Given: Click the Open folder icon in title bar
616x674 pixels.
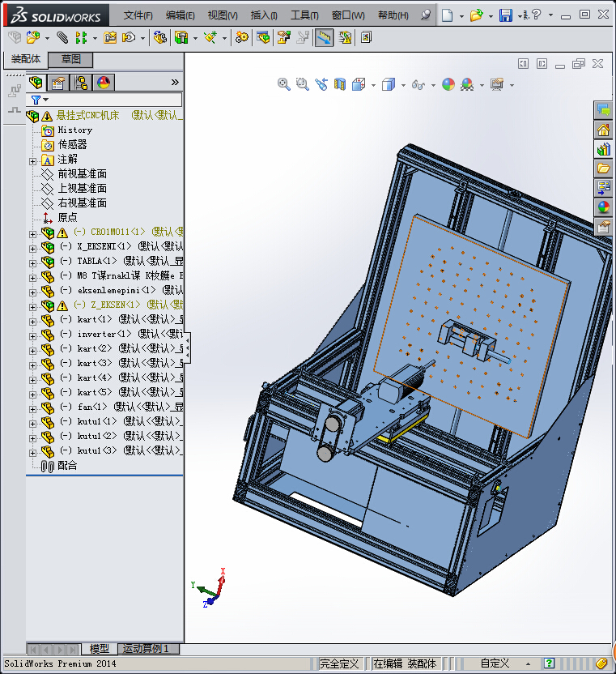Looking at the screenshot, I should coord(476,15).
